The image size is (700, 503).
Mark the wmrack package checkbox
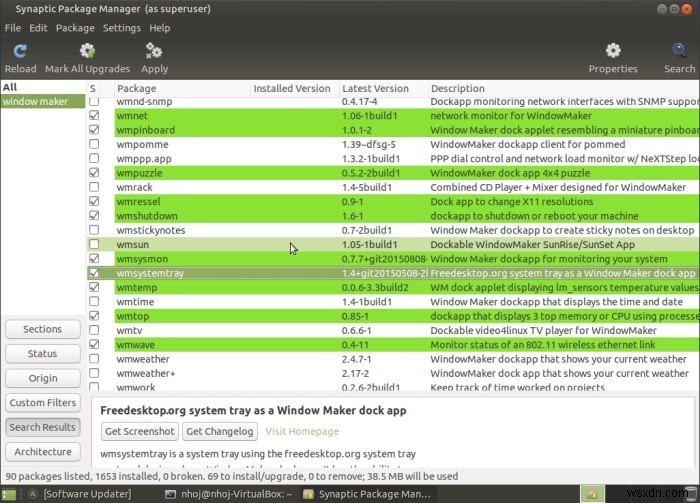(94, 187)
